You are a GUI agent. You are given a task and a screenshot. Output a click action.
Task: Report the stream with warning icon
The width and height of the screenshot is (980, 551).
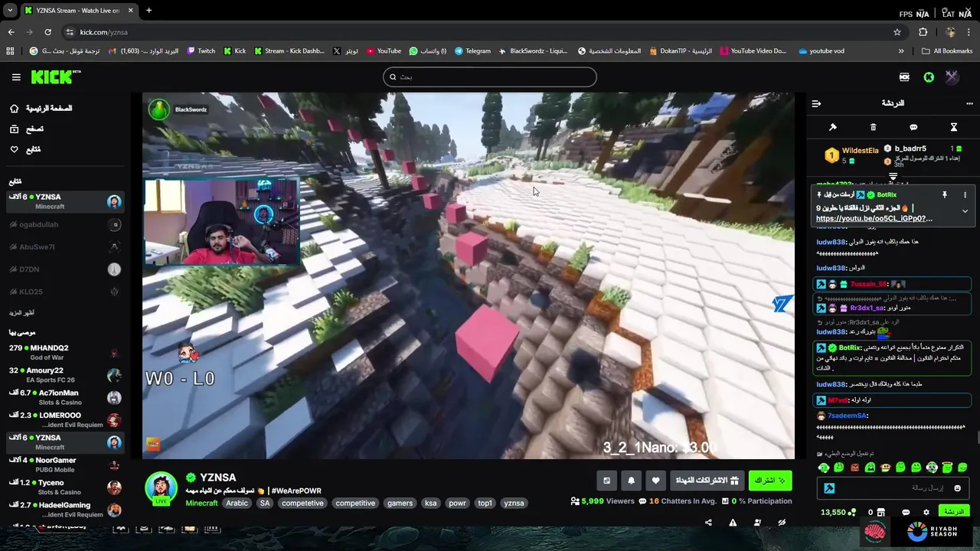click(x=733, y=523)
